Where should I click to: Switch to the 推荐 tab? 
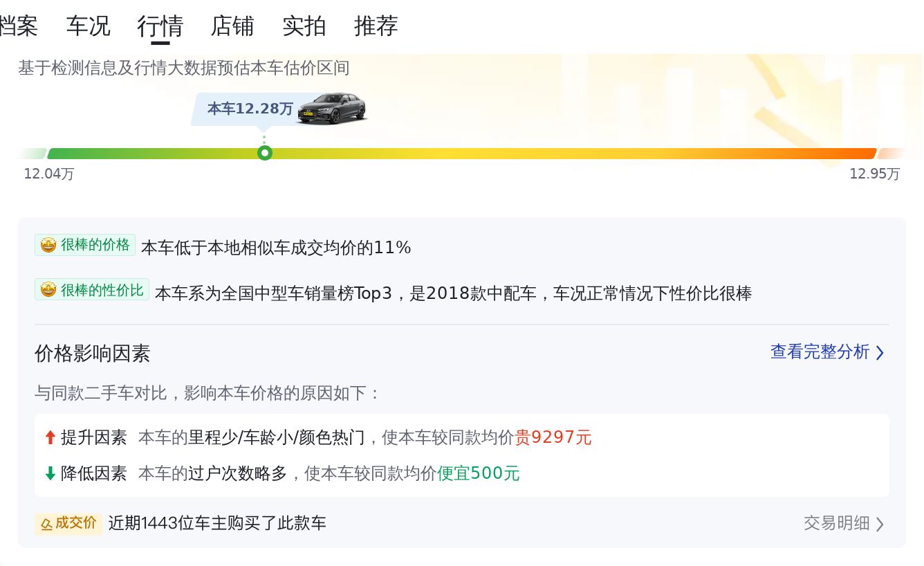pos(376,26)
